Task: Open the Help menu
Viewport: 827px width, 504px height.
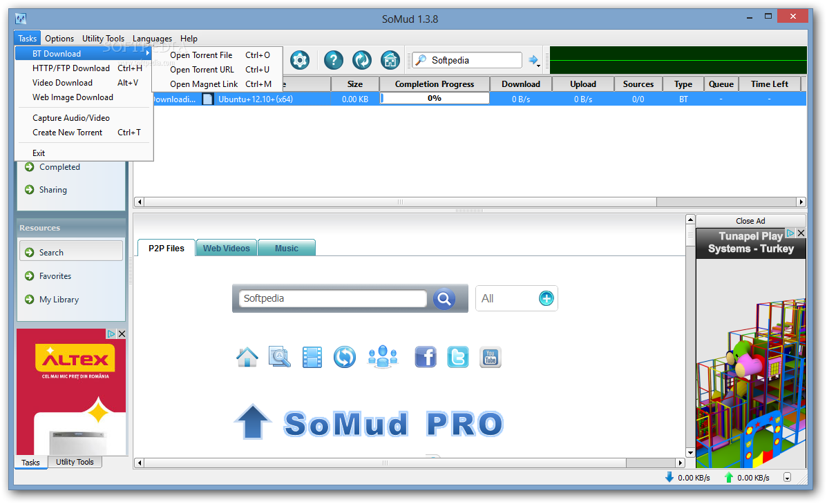Action: tap(189, 39)
